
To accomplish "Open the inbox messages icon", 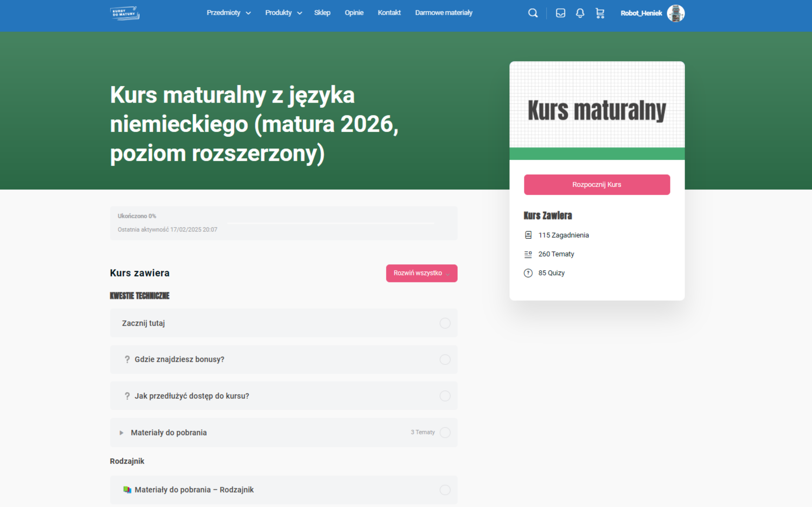I will [x=560, y=13].
